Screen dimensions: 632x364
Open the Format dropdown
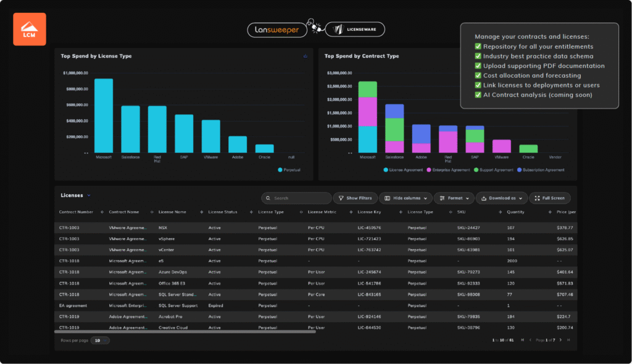[x=454, y=198]
